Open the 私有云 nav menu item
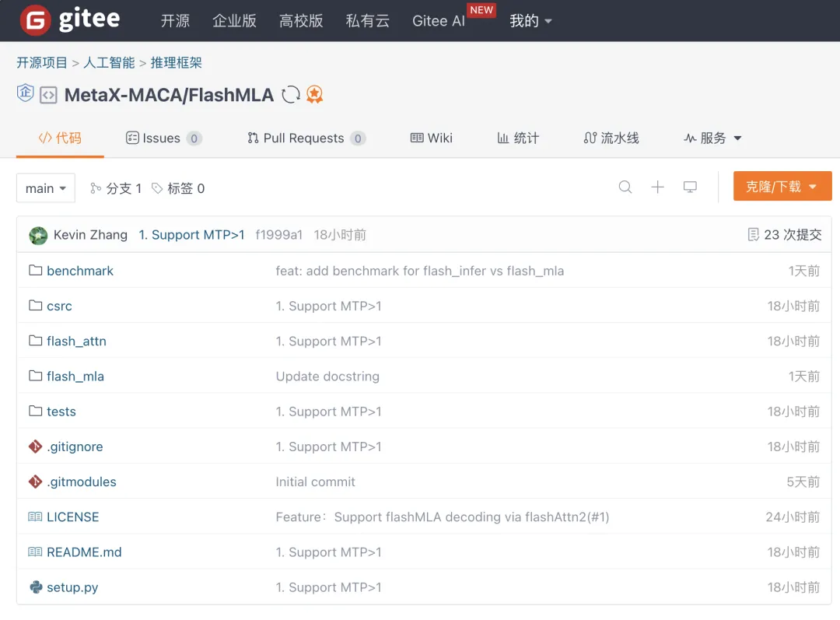Image resolution: width=840 pixels, height=620 pixels. click(367, 21)
